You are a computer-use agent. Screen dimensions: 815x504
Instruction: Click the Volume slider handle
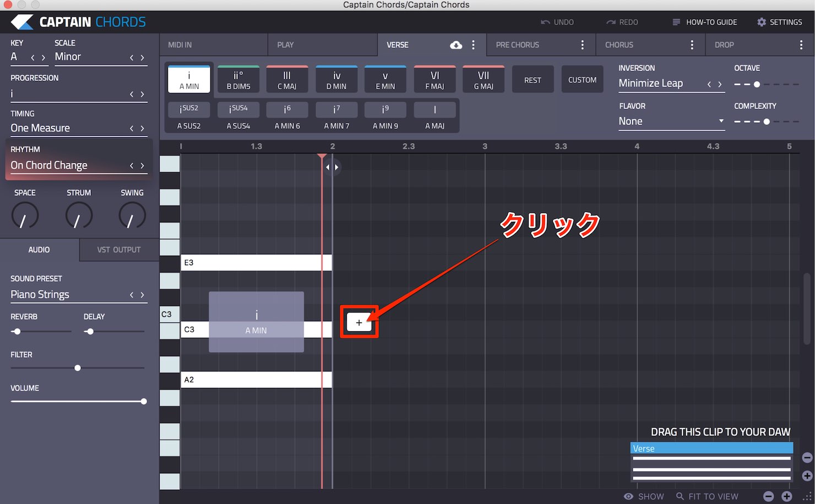pos(144,402)
